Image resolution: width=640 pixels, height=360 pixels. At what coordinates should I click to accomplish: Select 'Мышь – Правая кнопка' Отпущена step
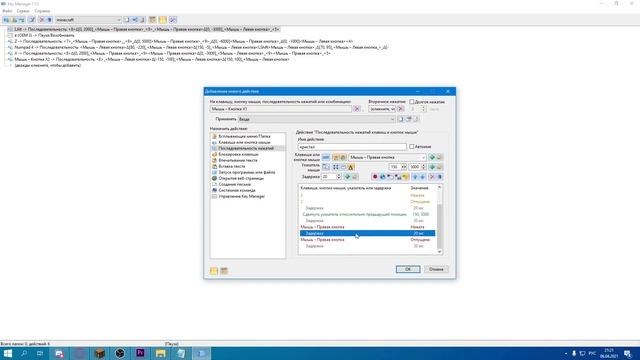point(367,240)
